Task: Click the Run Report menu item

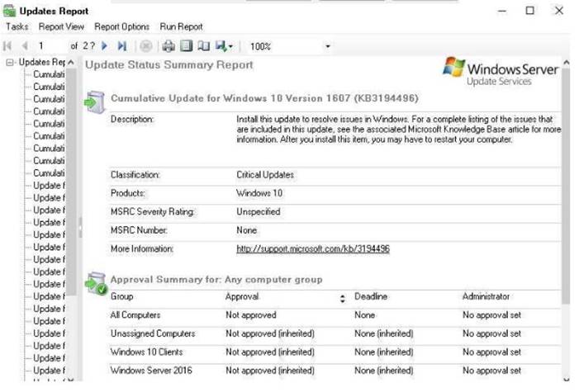Action: [x=181, y=26]
